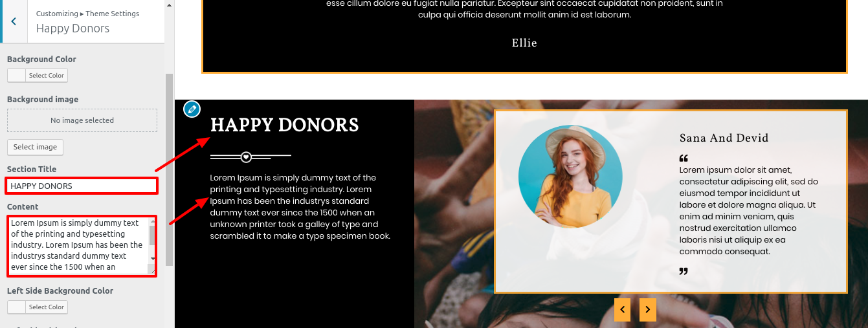Click the Sana And Devid testimonial name

724,138
